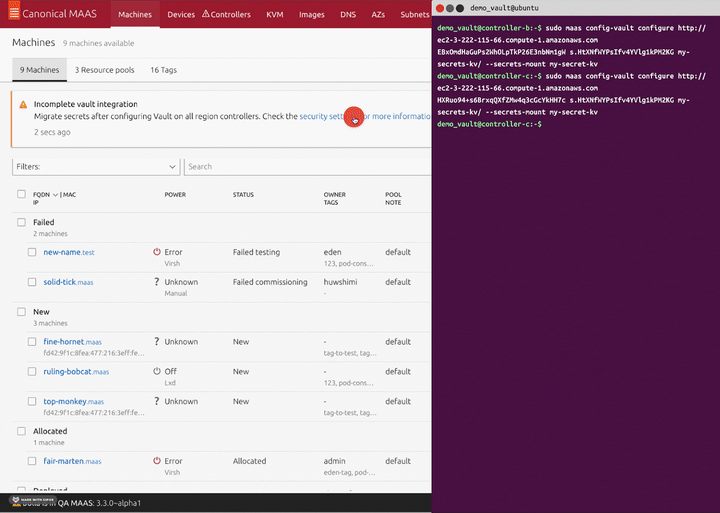This screenshot has width=720, height=513.
Task: Check the Allocated group checkbox
Action: point(21,431)
